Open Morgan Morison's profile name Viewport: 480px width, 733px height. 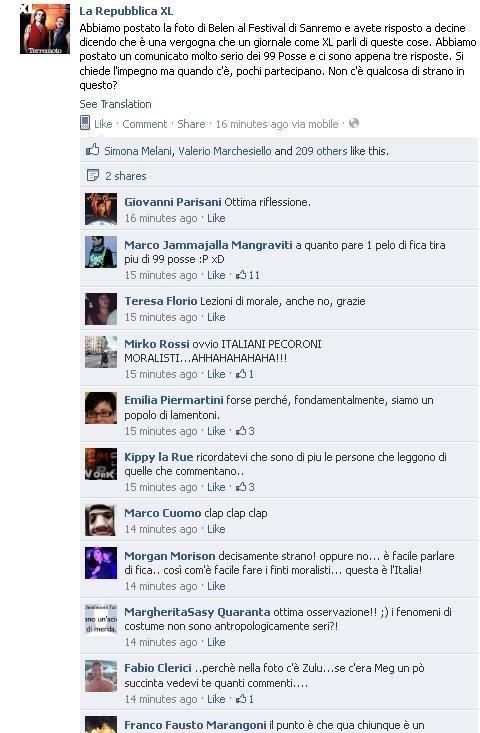coord(170,556)
